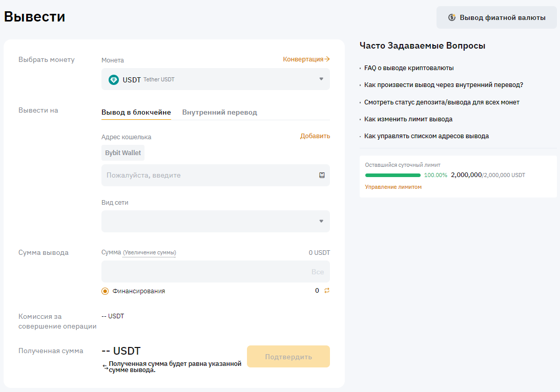Focus the Сумма withdrawal amount field
The image size is (560, 392).
pos(216,271)
